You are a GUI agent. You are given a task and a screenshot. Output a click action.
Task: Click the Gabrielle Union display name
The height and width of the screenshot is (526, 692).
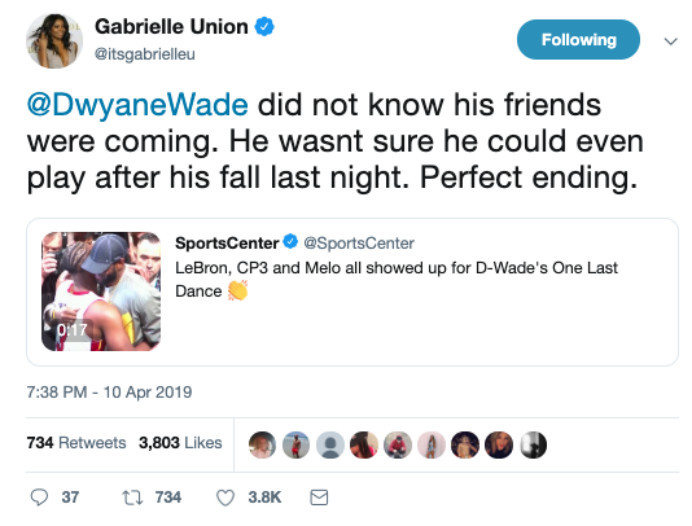click(x=171, y=28)
